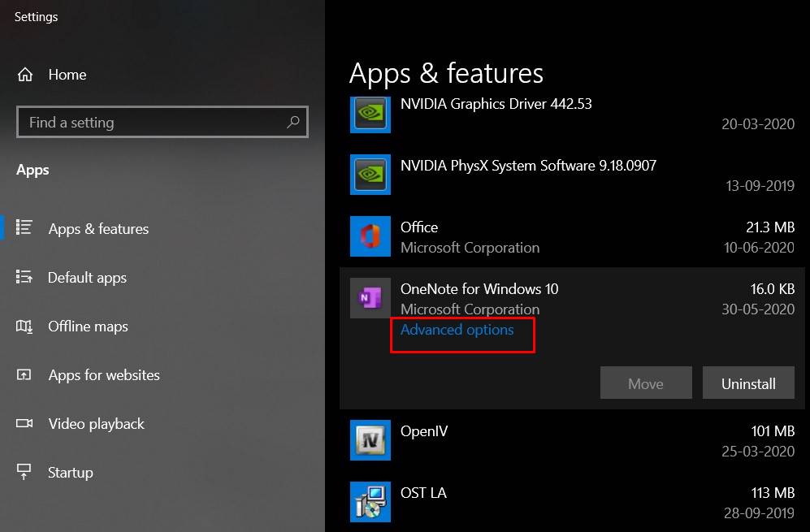Click the NVIDIA PhysX System Software icon
This screenshot has width=810, height=532.
tap(370, 175)
